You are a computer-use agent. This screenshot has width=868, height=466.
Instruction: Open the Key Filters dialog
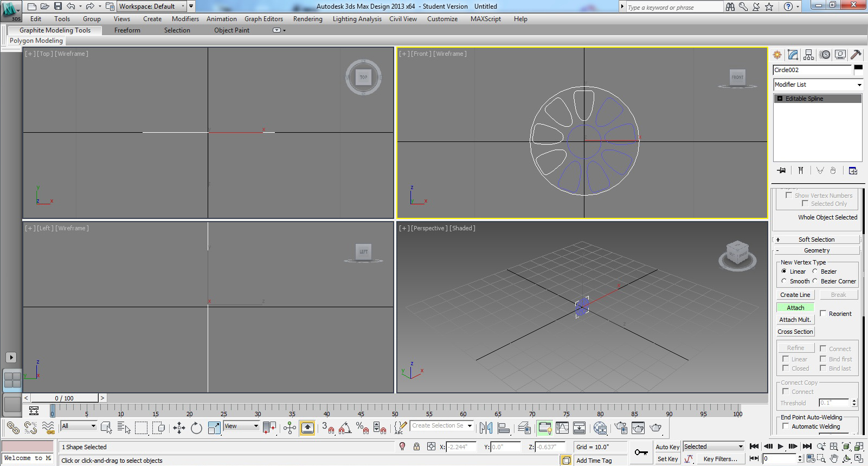720,459
